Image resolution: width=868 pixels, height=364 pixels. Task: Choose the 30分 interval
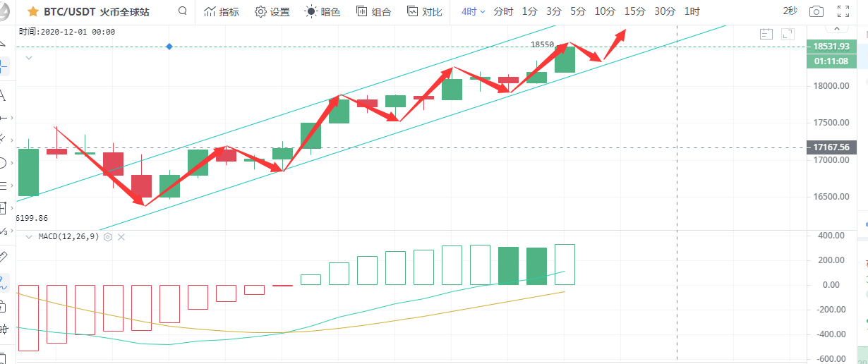coord(664,11)
